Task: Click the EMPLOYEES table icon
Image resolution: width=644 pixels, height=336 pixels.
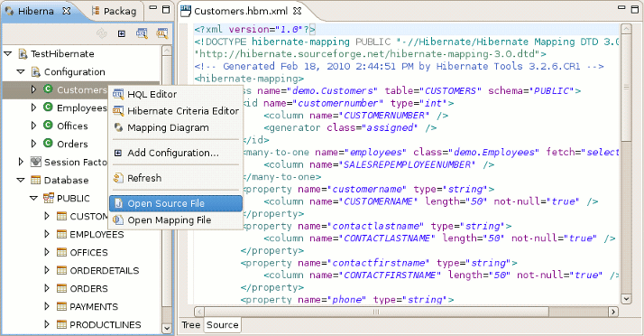Action: [61, 234]
